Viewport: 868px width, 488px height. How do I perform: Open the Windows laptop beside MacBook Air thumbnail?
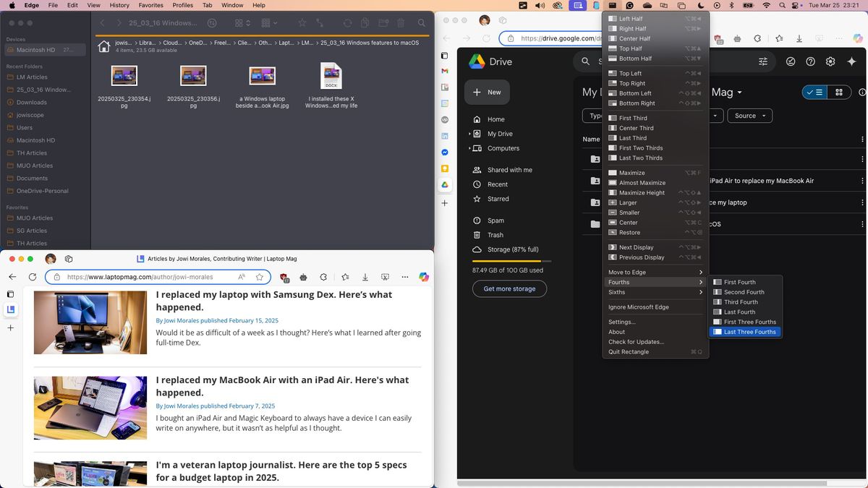pyautogui.click(x=262, y=74)
